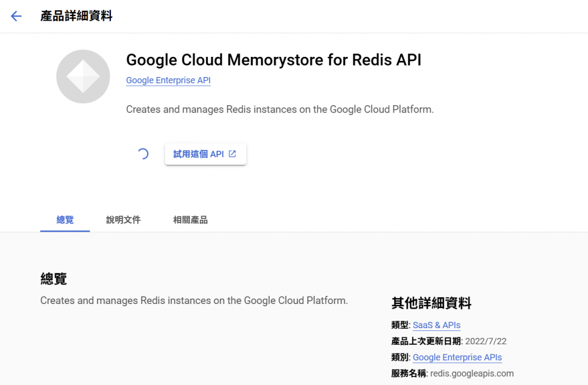This screenshot has width=588, height=385.
Task: Click the service name redis.googleapis.com
Action: [x=472, y=374]
